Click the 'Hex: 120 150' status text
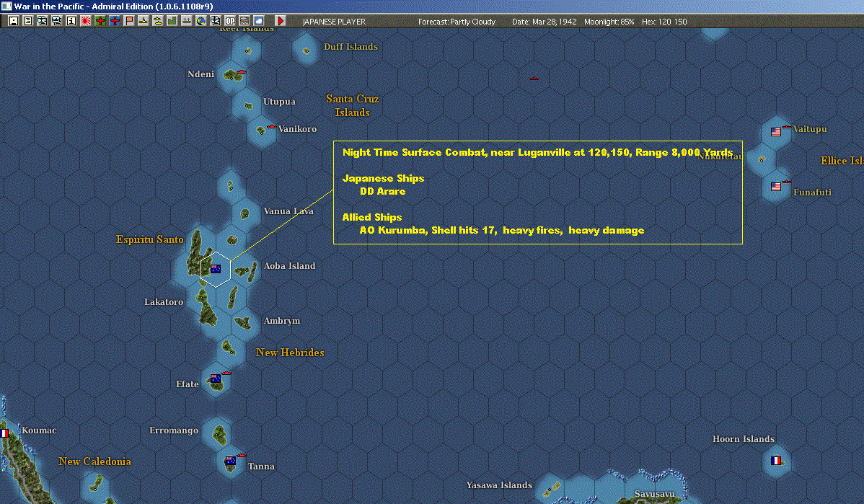The image size is (864, 504). tap(664, 22)
